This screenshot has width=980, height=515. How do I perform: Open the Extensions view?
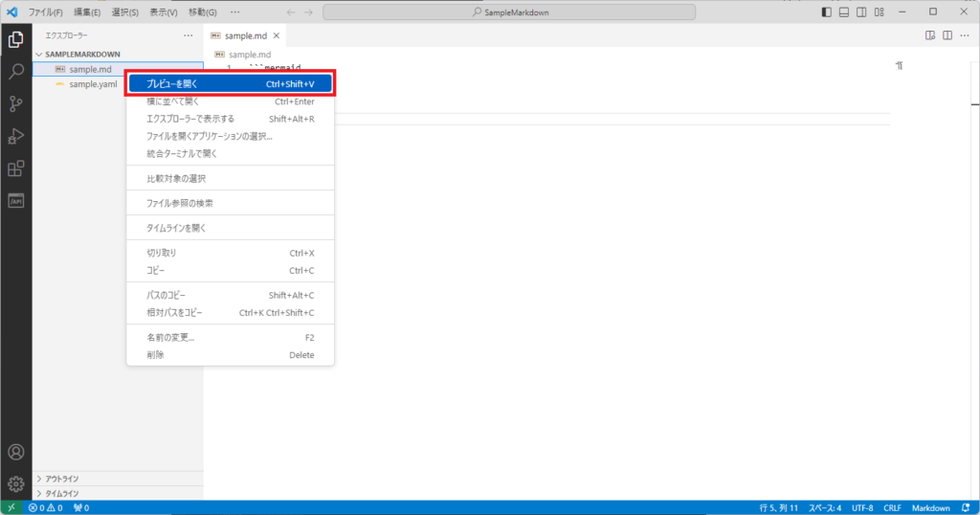[x=15, y=168]
